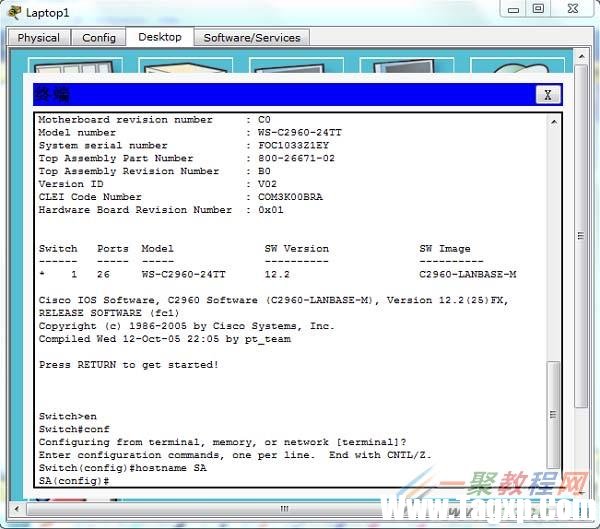Image resolution: width=600 pixels, height=529 pixels.
Task: Click the SA(config)# prompt line
Action: click(x=74, y=481)
